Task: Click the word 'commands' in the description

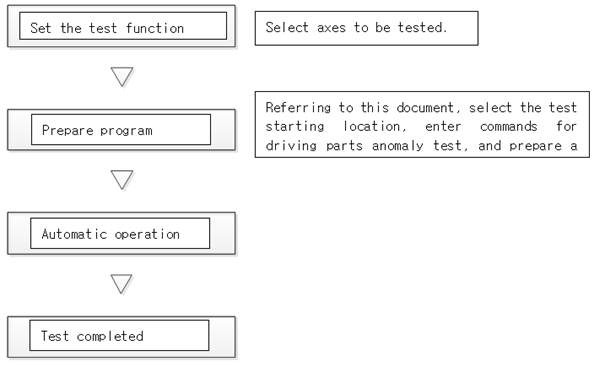Action: (509, 127)
